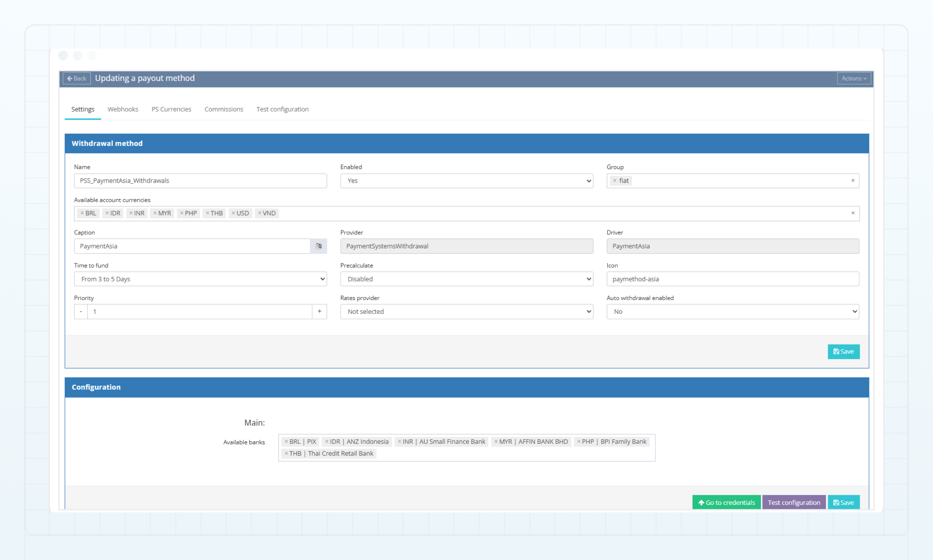The image size is (933, 560).
Task: Edit the Icon input field
Action: [x=733, y=279]
